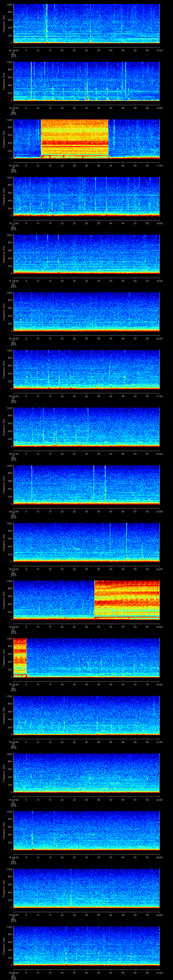Click the 16:30:00 start time label
Image resolution: width=173 pixels, height=980 pixels.
13,972
